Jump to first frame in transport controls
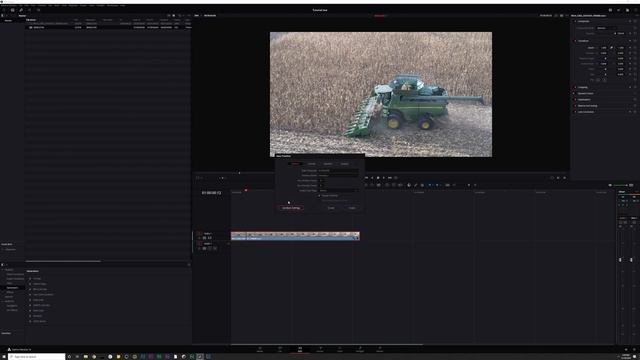Screen dimensions: 640x360 coord(366,178)
